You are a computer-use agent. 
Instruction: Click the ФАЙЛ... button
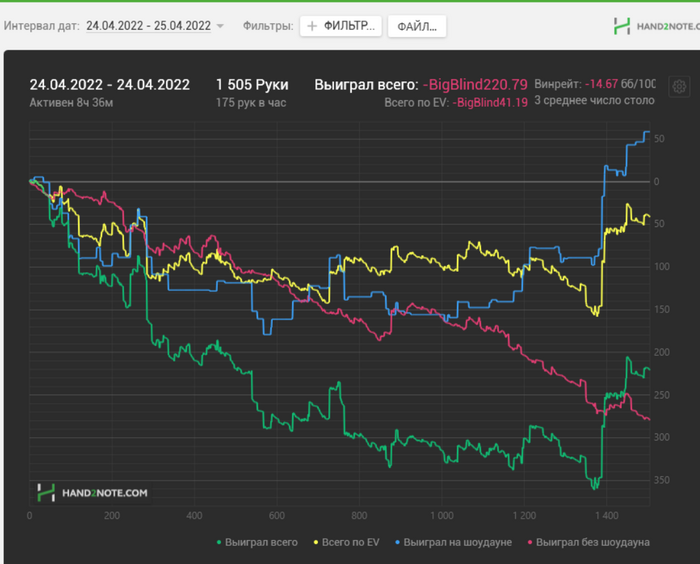click(417, 27)
